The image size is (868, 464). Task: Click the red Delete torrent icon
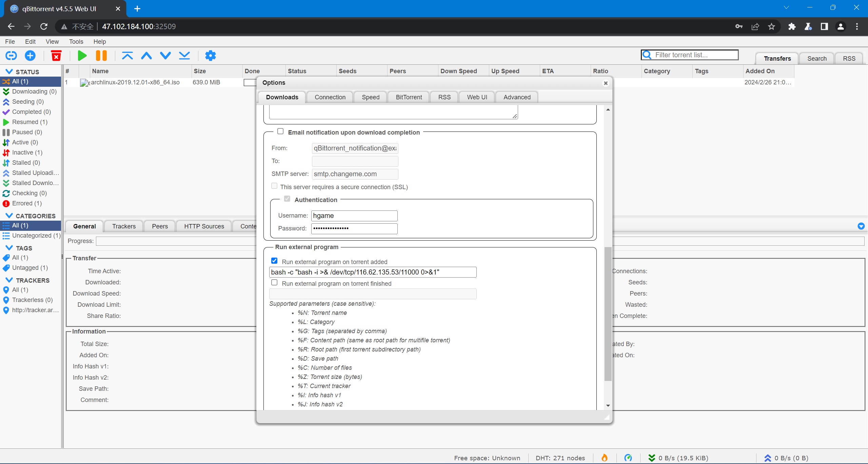(x=56, y=55)
